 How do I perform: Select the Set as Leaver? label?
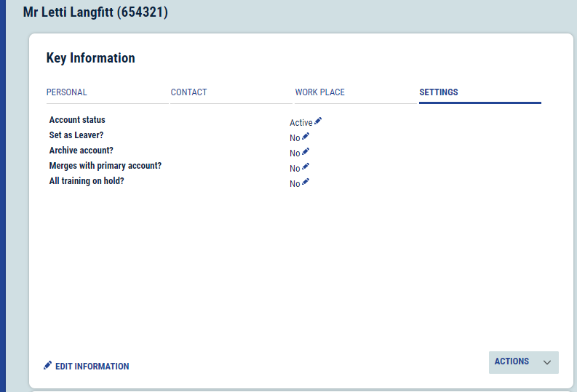pos(76,135)
